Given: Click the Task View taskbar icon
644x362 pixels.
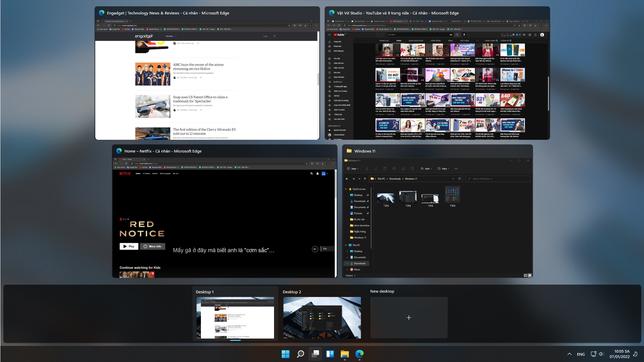Looking at the screenshot, I should coord(315,354).
